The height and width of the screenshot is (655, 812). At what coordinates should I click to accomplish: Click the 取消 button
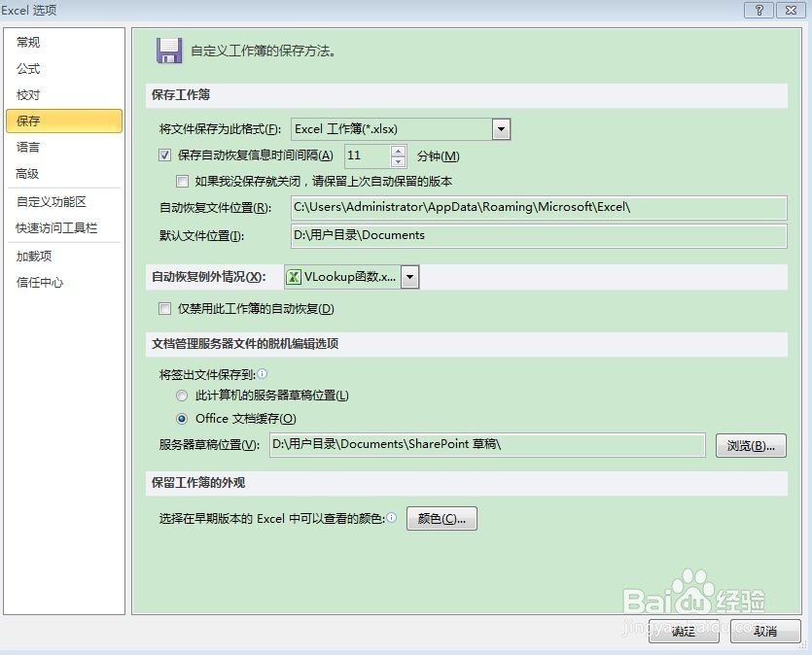pyautogui.click(x=765, y=632)
